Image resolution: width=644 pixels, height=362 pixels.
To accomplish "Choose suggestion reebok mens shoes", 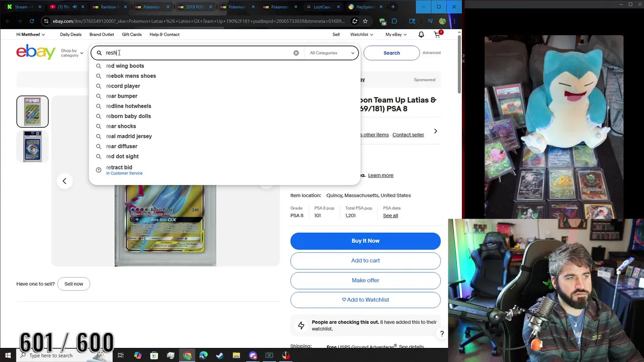I will (x=225, y=76).
